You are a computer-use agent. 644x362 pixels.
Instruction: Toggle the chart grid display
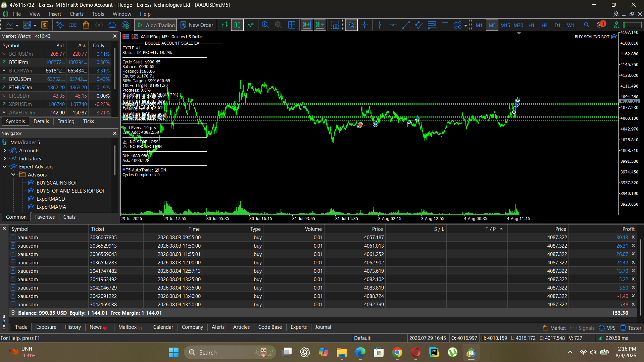[x=292, y=25]
